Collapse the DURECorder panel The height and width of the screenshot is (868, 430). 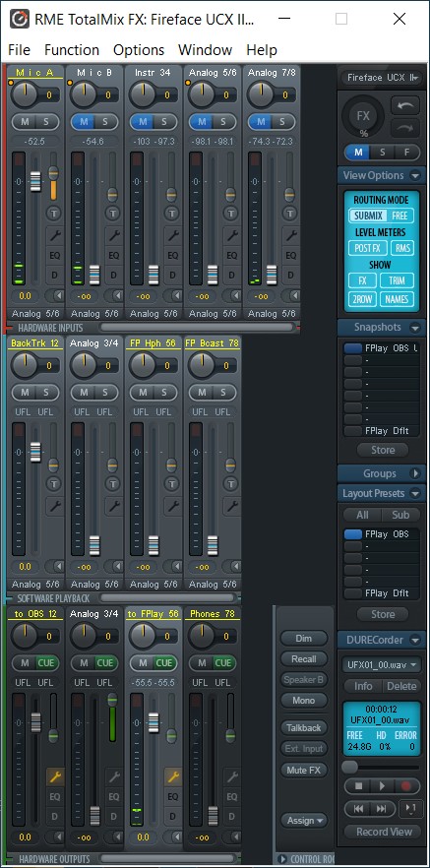point(415,640)
